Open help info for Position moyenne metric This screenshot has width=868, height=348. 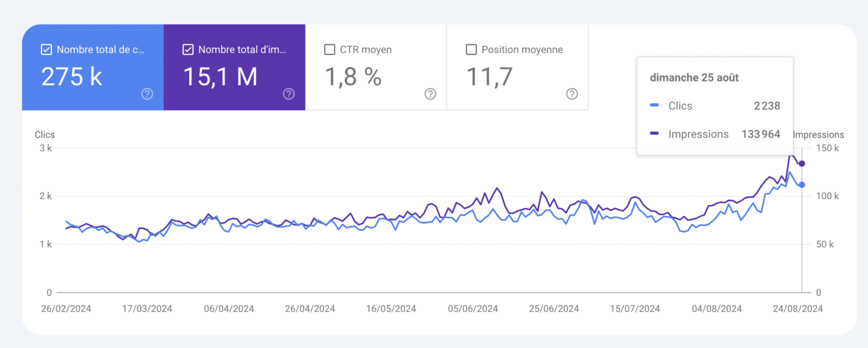coord(572,94)
